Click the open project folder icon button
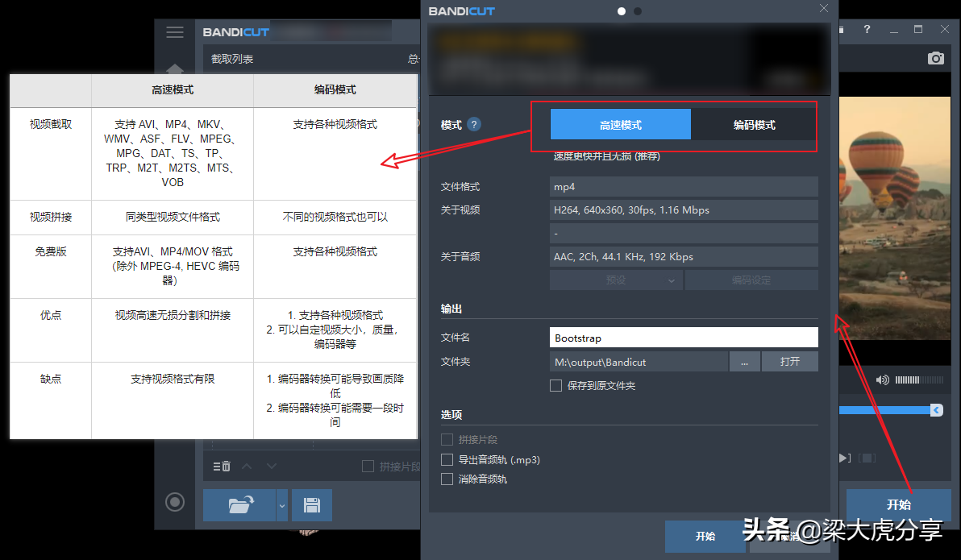 [x=239, y=505]
